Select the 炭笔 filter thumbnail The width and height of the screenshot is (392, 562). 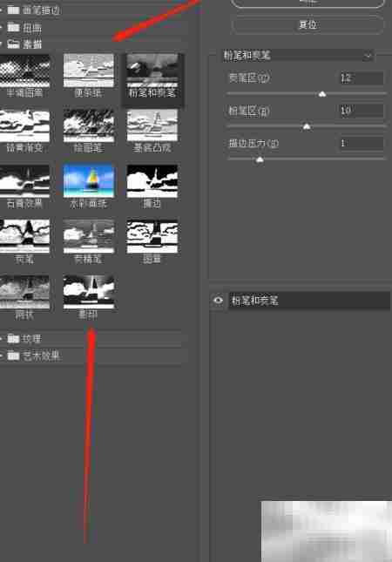(x=24, y=236)
